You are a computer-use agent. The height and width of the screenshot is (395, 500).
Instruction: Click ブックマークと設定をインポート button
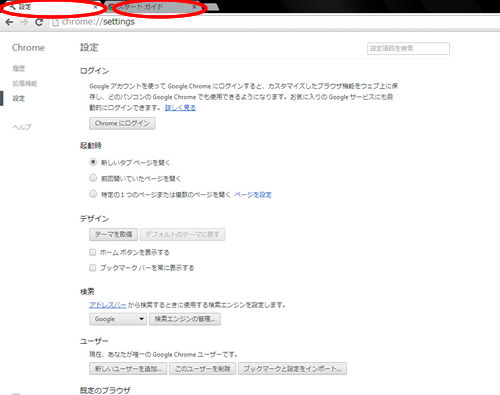click(x=292, y=369)
